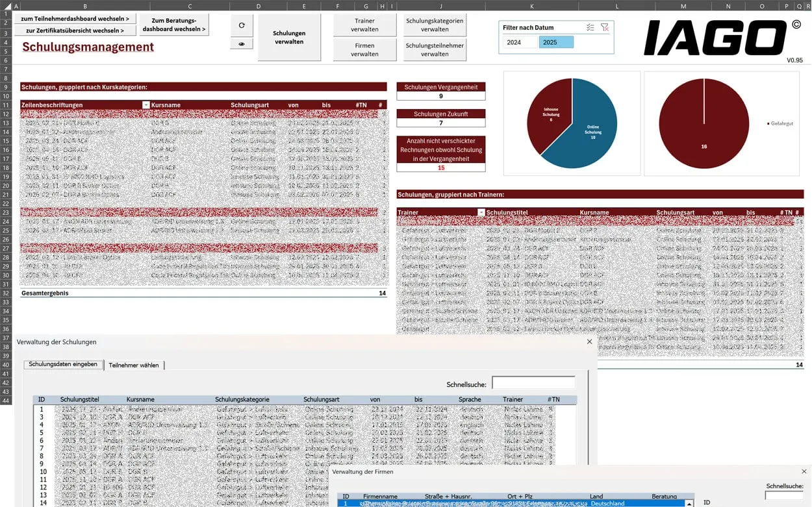The height and width of the screenshot is (507, 812).
Task: Switch to the Schulungsdaten eingeben tab
Action: pos(63,364)
